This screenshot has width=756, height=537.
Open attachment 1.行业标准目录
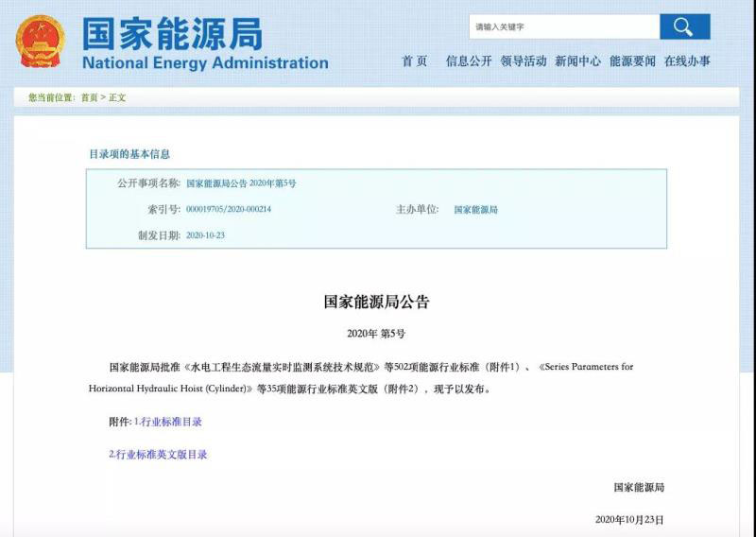point(168,422)
